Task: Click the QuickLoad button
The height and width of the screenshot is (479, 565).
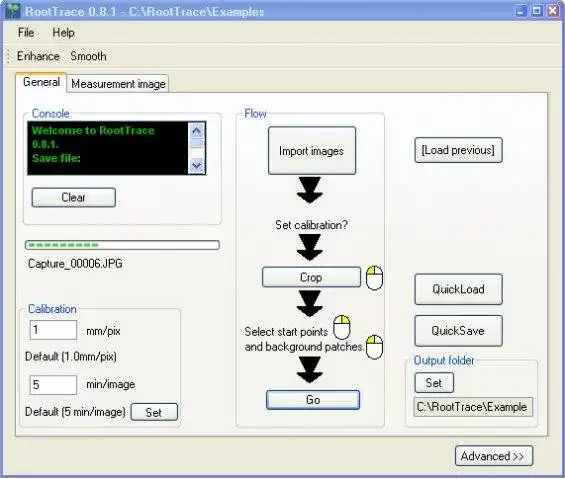Action: coord(458,289)
